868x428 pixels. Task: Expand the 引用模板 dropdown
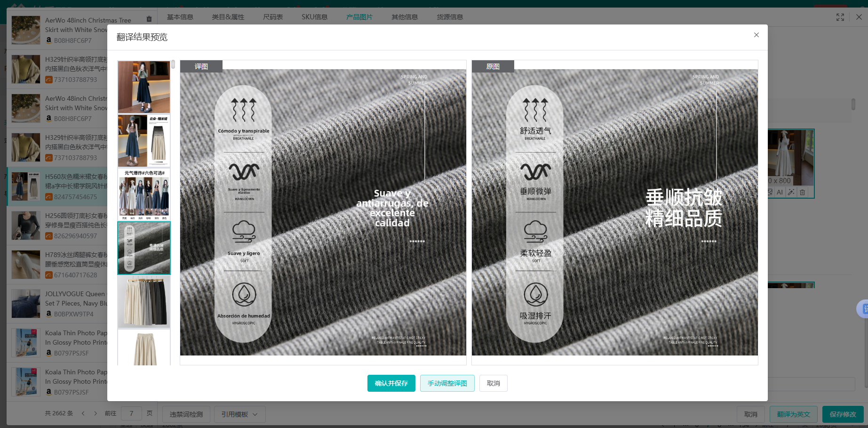point(239,414)
